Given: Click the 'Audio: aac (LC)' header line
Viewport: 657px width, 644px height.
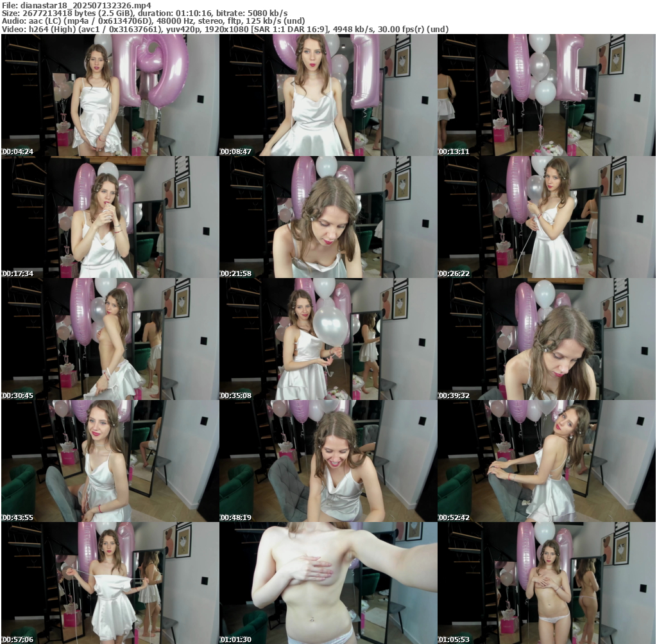Looking at the screenshot, I should 153,21.
